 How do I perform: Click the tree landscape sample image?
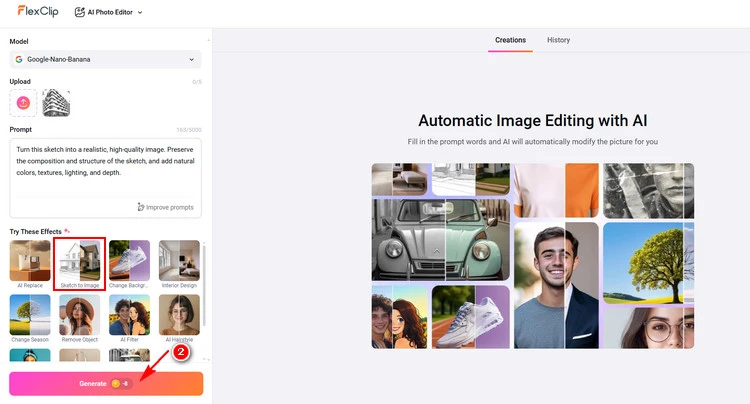coord(648,263)
